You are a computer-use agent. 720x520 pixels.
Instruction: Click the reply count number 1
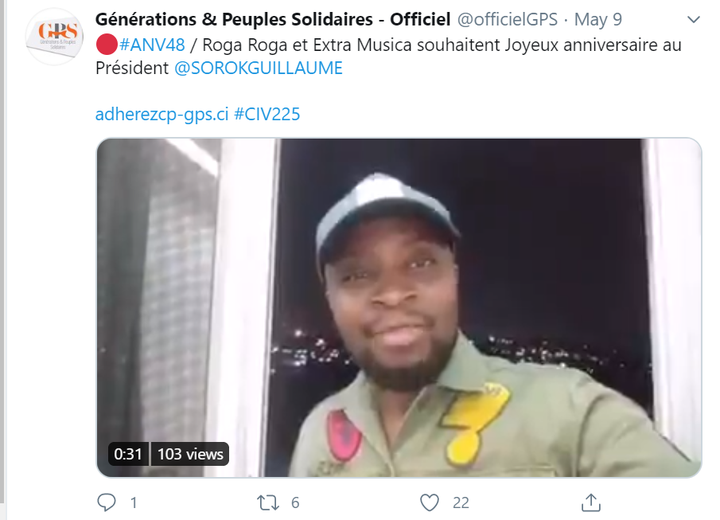click(x=134, y=503)
